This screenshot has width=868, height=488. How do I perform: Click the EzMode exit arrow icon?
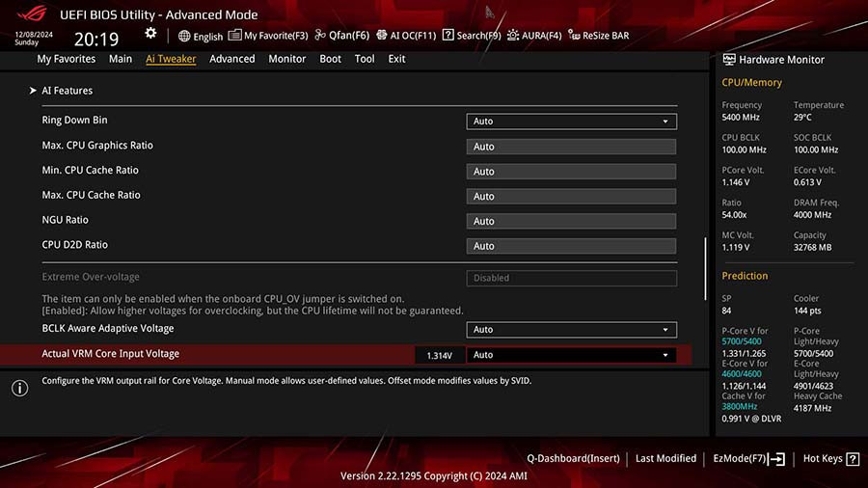pos(777,459)
